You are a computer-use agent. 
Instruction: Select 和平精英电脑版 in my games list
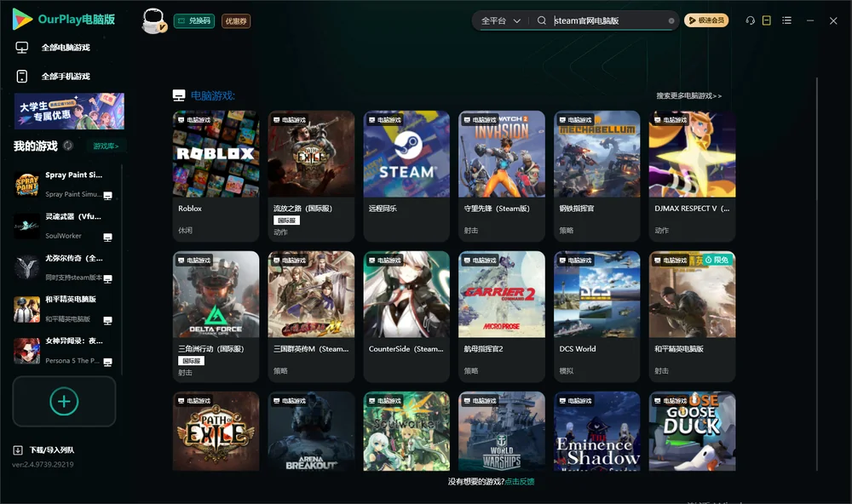(64, 309)
